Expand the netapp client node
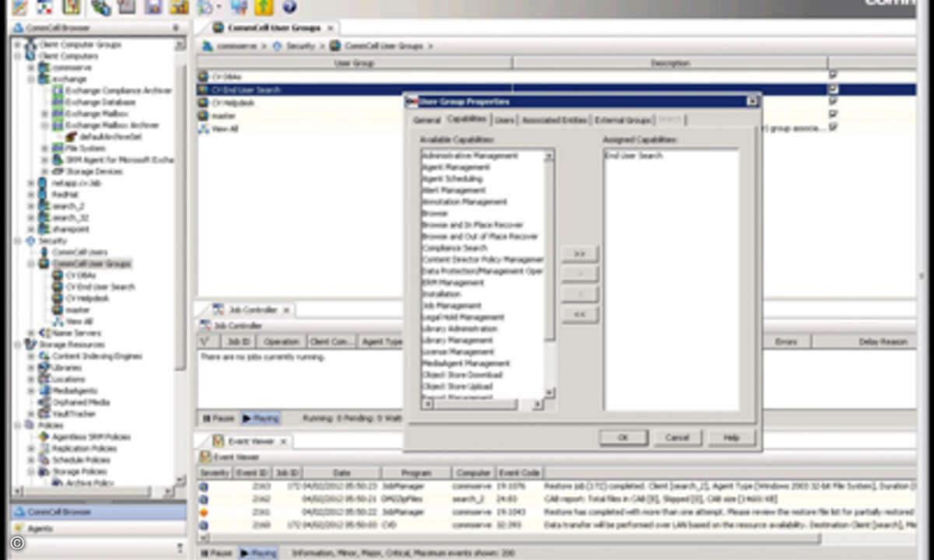The width and height of the screenshot is (934, 560). [x=32, y=183]
